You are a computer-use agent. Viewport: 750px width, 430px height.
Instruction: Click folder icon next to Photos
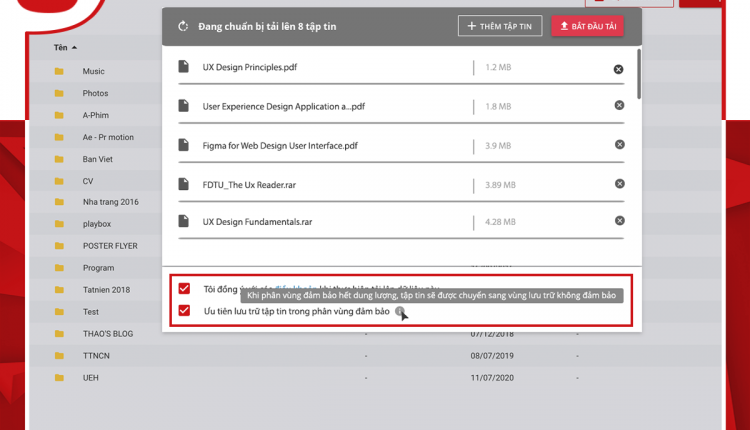[x=59, y=93]
